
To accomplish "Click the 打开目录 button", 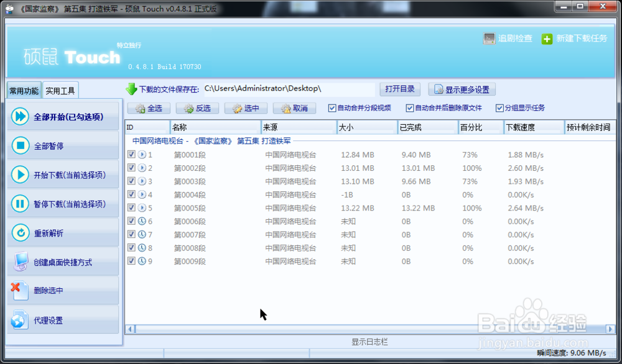I will 400,89.
